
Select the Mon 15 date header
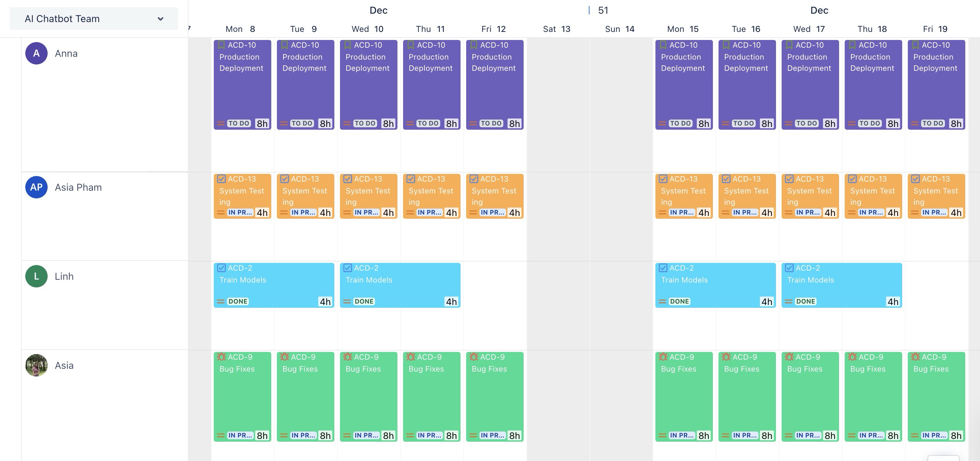682,29
